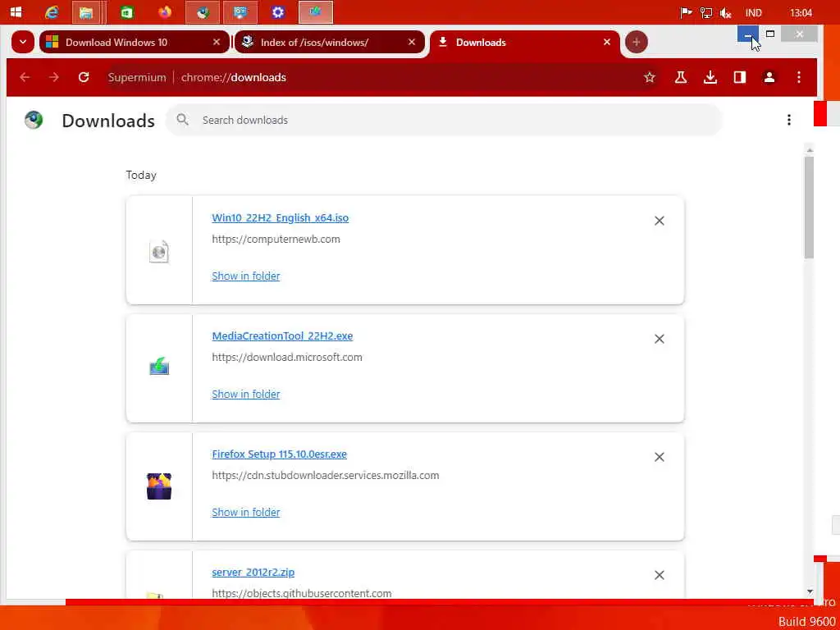Show Win10_22H2_English_x64.iso in folder
The image size is (840, 630).
point(246,276)
